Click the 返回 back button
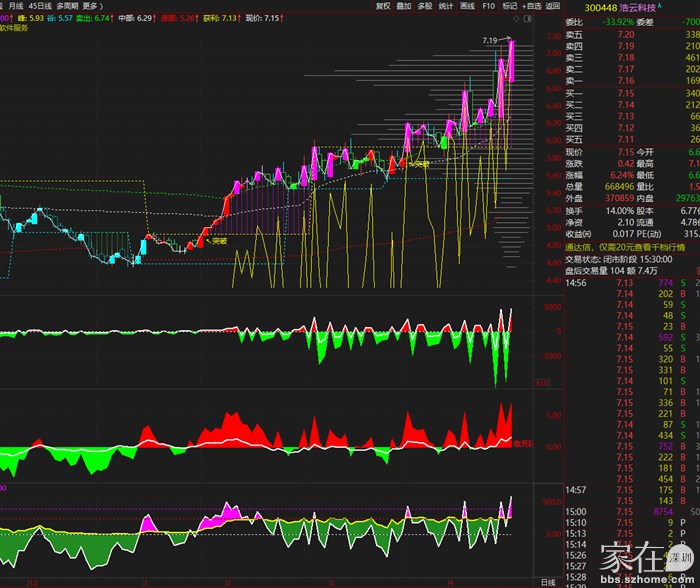 click(555, 5)
